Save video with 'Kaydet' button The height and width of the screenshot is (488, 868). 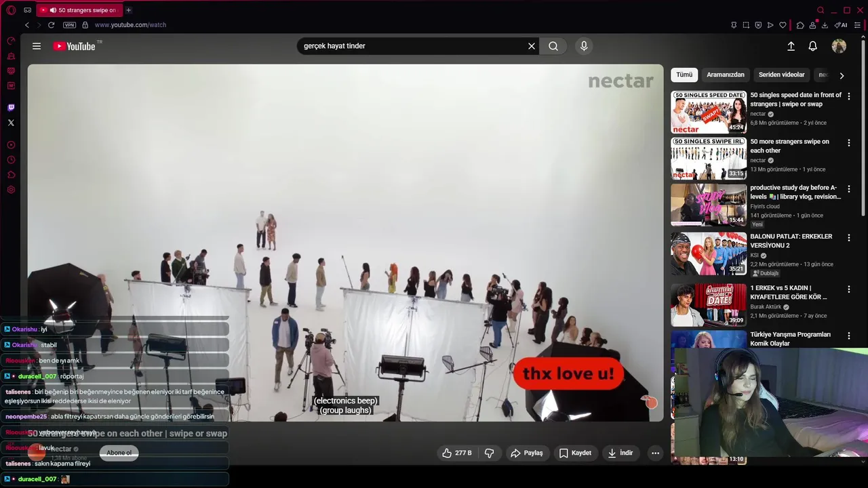pyautogui.click(x=575, y=453)
